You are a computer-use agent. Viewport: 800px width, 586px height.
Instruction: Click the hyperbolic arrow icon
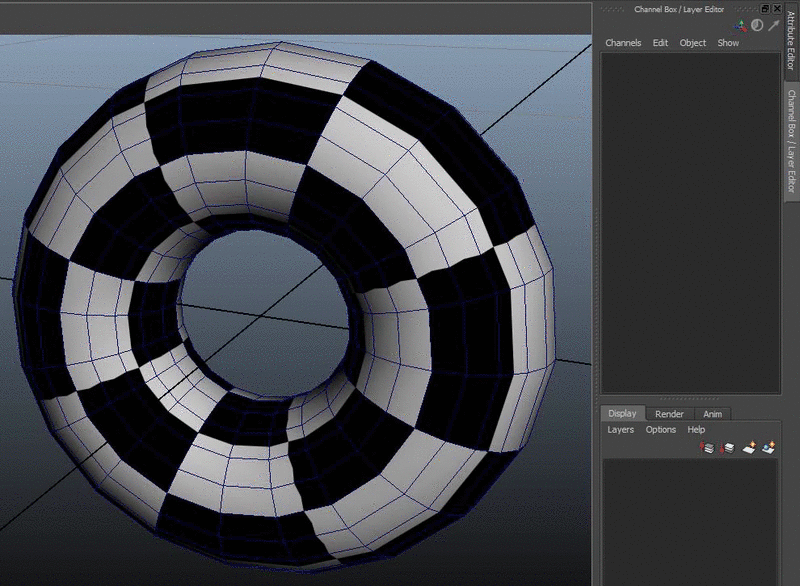[773, 25]
